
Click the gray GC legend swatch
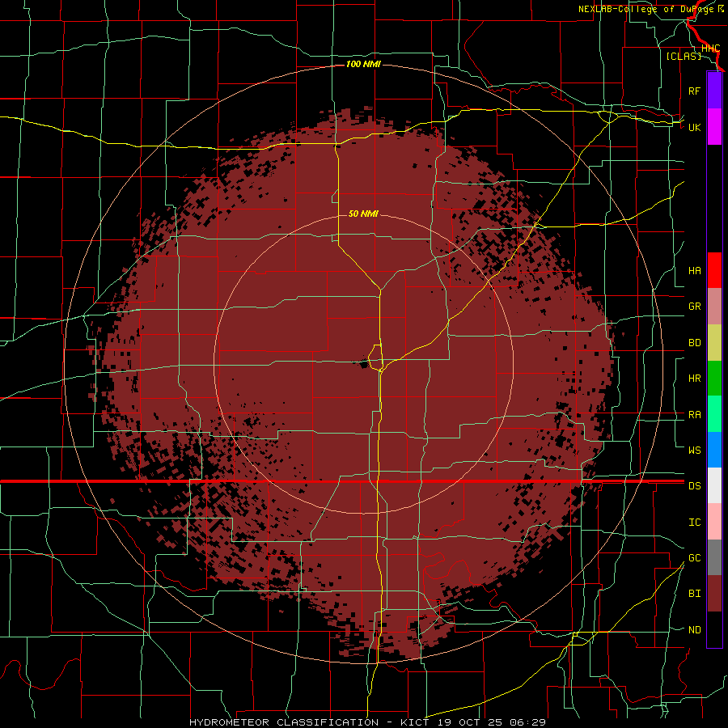714,557
